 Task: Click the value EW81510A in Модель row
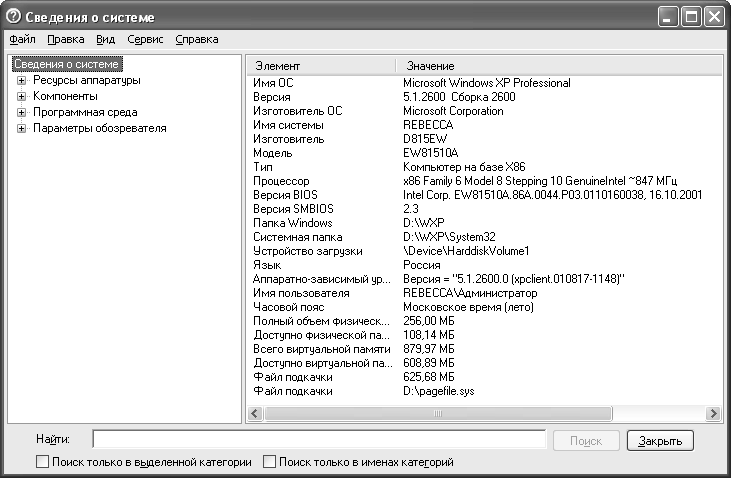431,153
